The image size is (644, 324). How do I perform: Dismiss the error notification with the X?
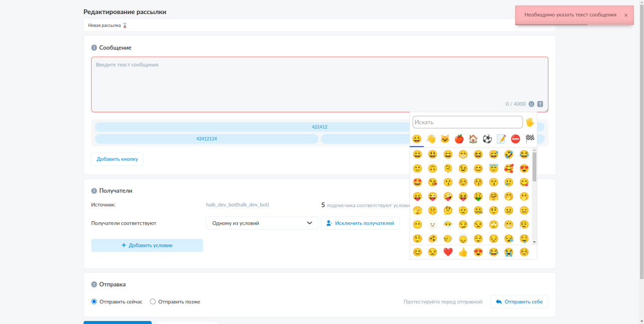click(626, 15)
